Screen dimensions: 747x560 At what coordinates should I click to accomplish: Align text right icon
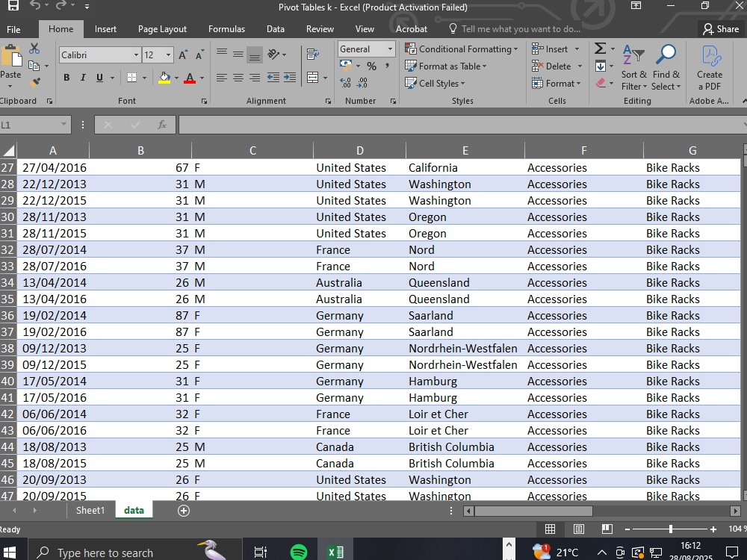(255, 78)
